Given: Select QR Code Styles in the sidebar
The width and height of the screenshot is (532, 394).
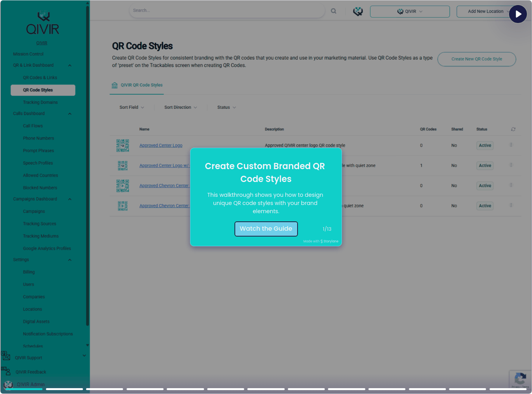Looking at the screenshot, I should tap(43, 90).
